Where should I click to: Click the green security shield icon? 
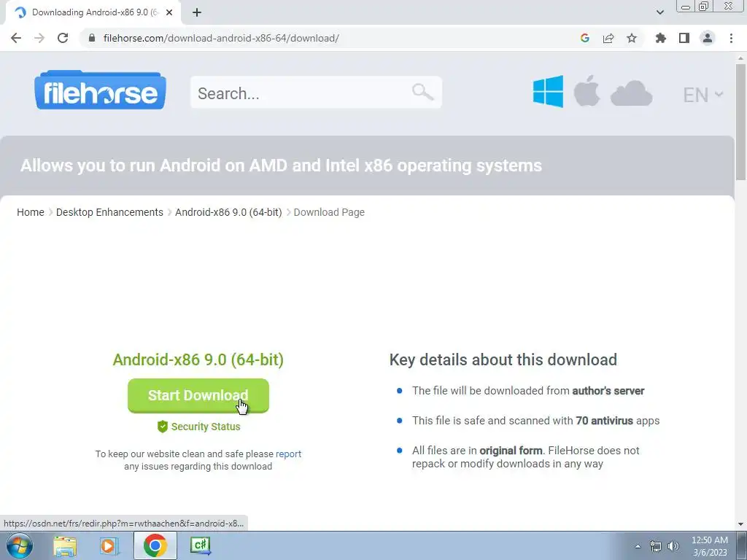coord(163,426)
